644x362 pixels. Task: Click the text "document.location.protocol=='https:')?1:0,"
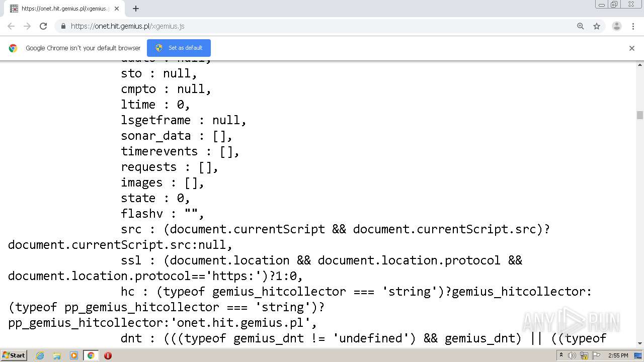(155, 276)
